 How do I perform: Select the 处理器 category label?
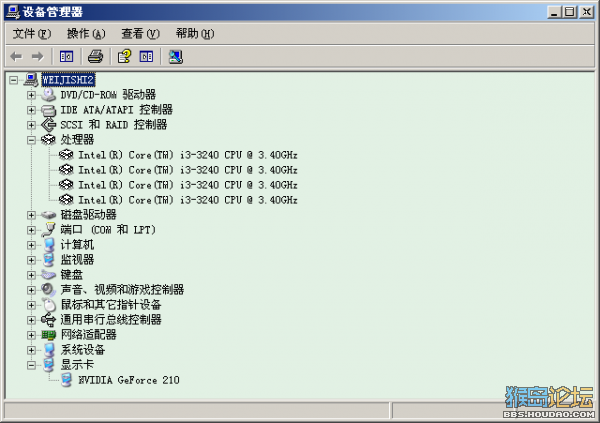(x=77, y=140)
